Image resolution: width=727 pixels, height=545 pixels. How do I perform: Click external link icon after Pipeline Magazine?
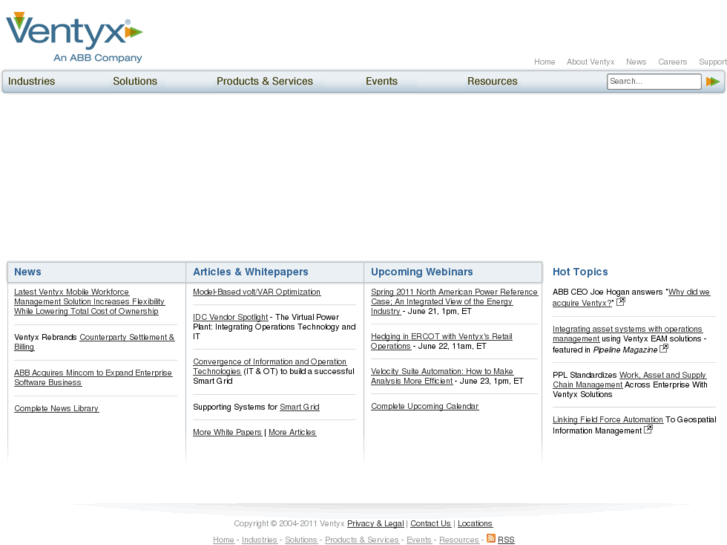point(664,348)
